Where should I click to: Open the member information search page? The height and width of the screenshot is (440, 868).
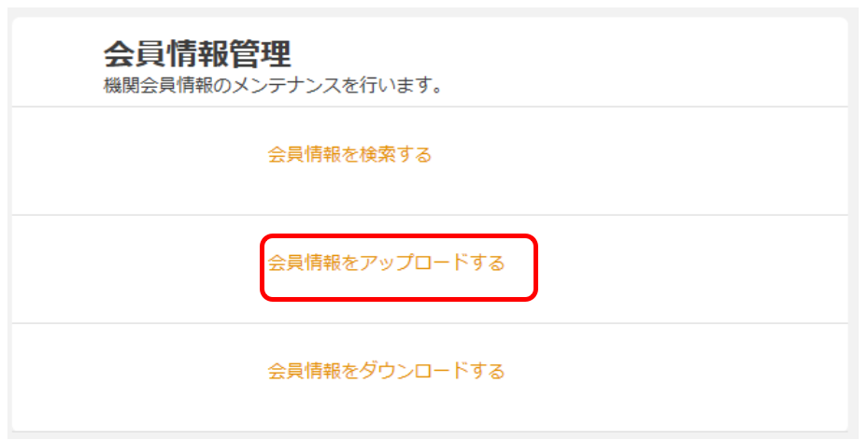[349, 155]
